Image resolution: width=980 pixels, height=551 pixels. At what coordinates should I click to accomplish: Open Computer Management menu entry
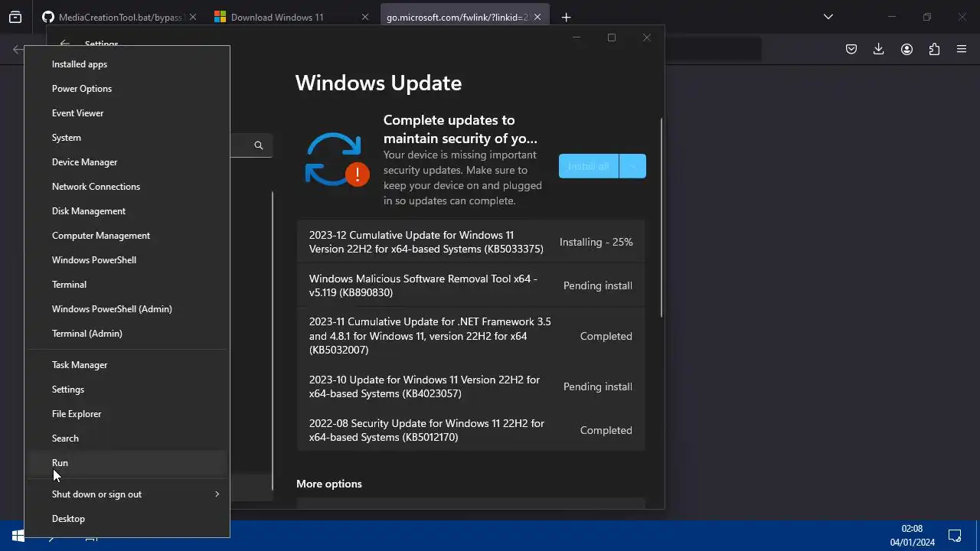click(x=127, y=236)
